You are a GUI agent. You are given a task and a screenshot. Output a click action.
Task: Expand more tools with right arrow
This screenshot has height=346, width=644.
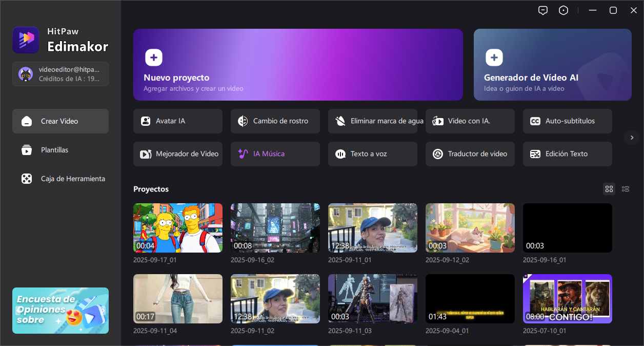pos(632,138)
